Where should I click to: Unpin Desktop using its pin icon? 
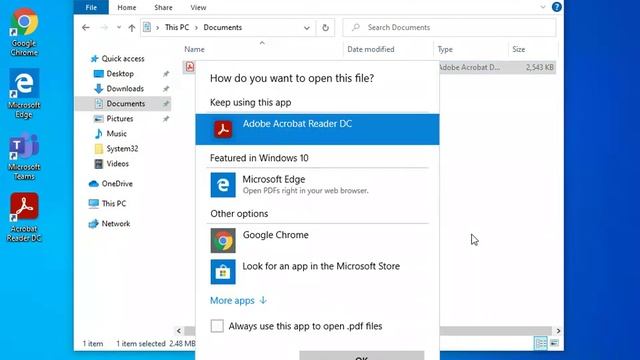point(166,74)
